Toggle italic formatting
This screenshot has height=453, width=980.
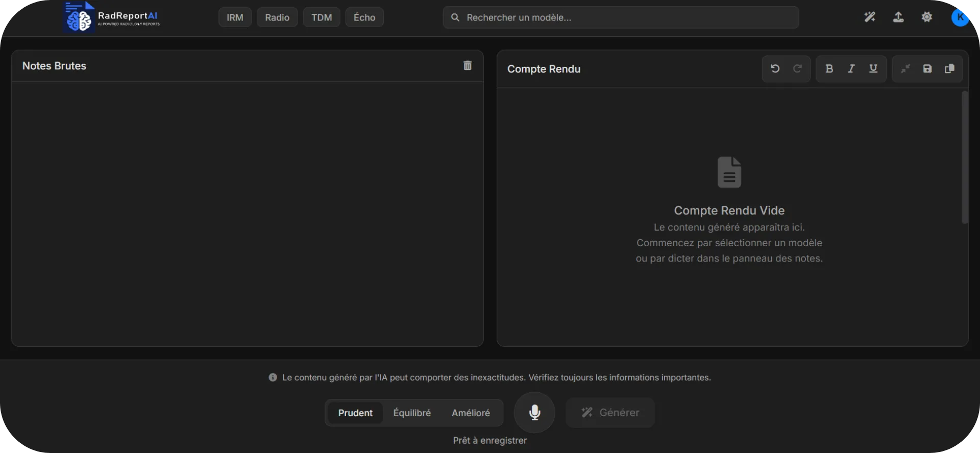click(851, 68)
